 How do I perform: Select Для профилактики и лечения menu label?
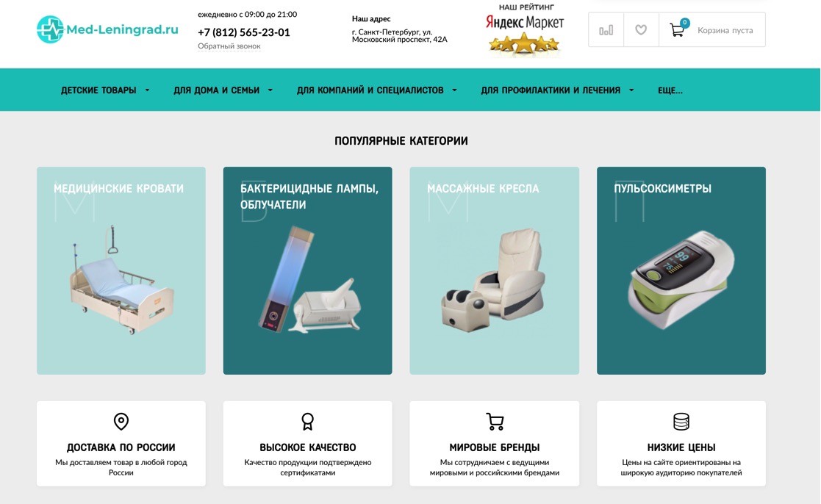tap(551, 90)
